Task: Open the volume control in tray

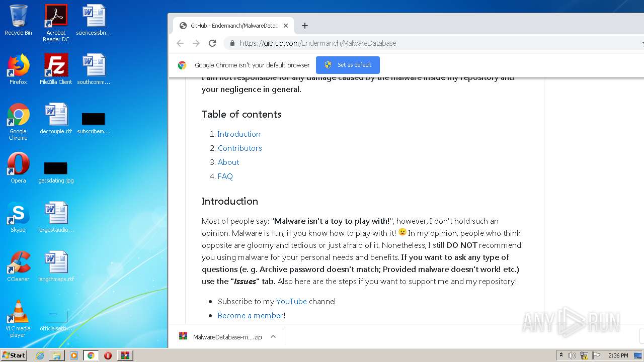Action: 572,355
